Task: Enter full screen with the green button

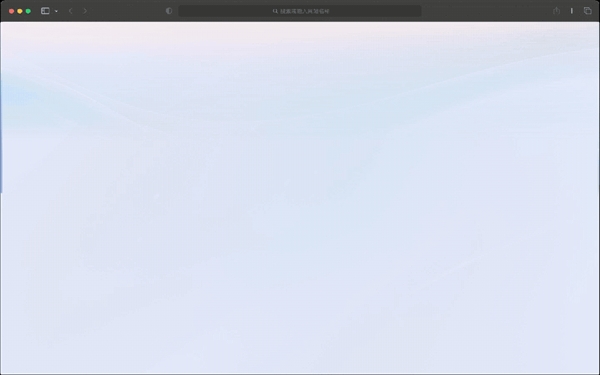Action: pyautogui.click(x=28, y=11)
